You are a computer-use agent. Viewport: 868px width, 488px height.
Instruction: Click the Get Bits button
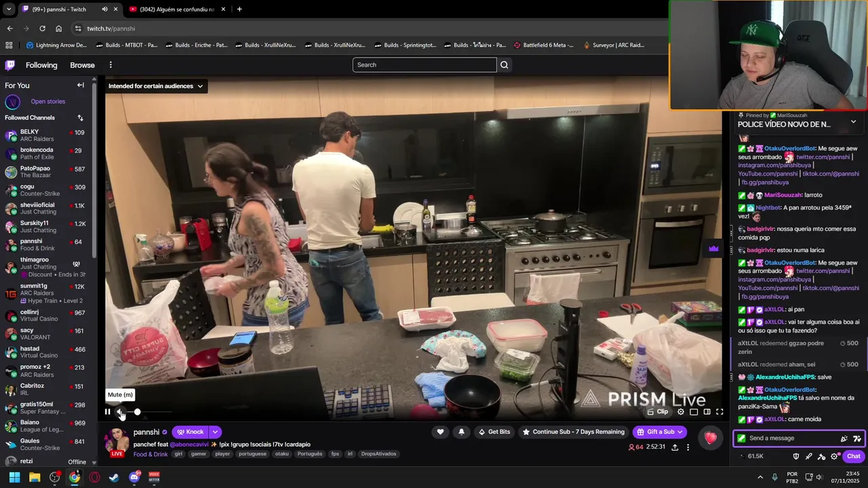click(x=494, y=432)
